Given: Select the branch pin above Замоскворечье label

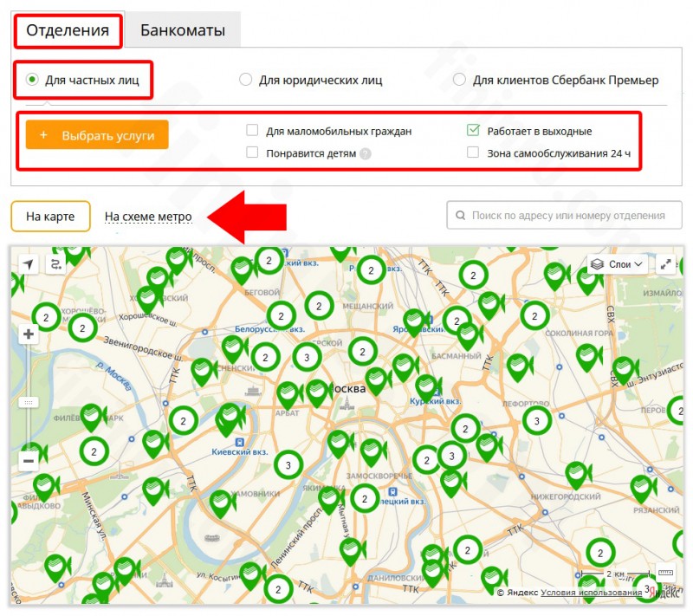Looking at the screenshot, I should [x=372, y=452].
